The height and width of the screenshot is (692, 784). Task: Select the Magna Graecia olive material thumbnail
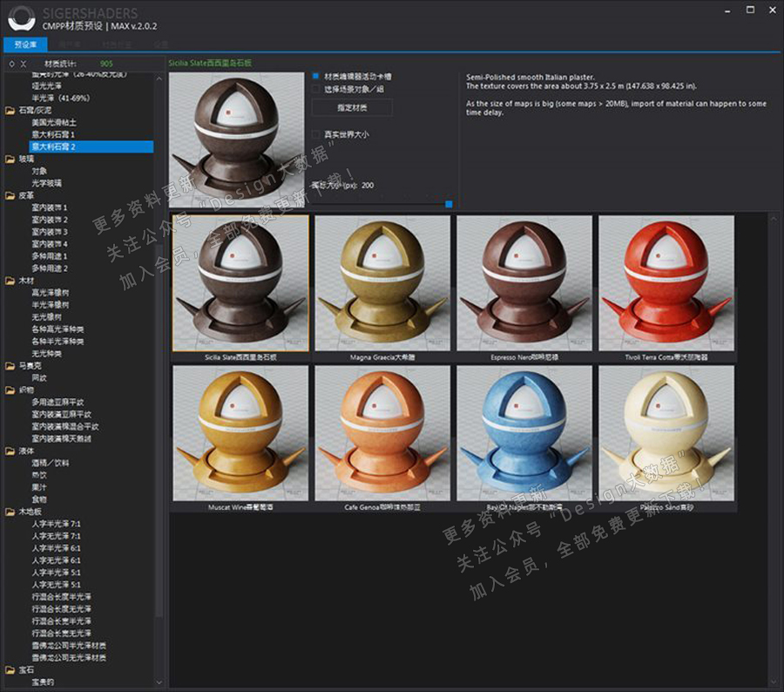click(382, 282)
